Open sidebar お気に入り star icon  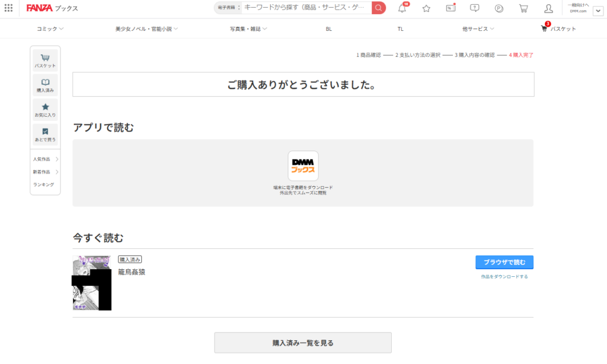click(x=45, y=110)
